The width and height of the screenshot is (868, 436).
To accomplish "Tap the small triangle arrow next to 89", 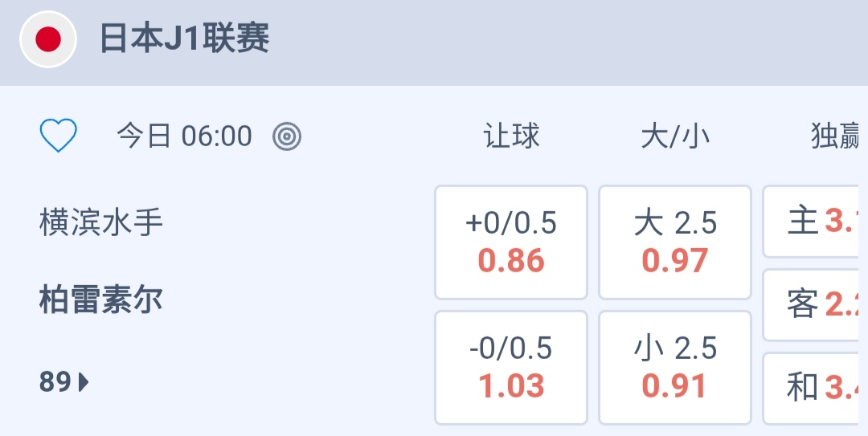I will [84, 382].
